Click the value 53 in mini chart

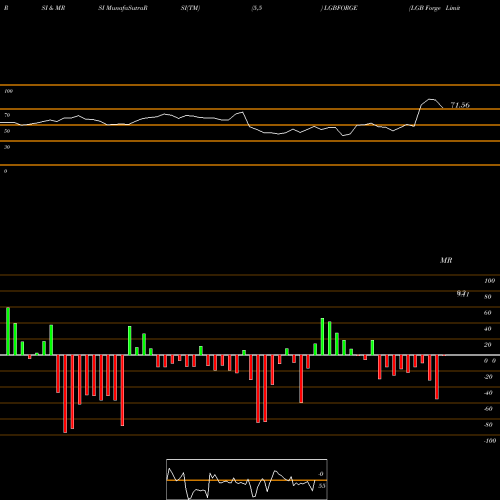(321, 486)
